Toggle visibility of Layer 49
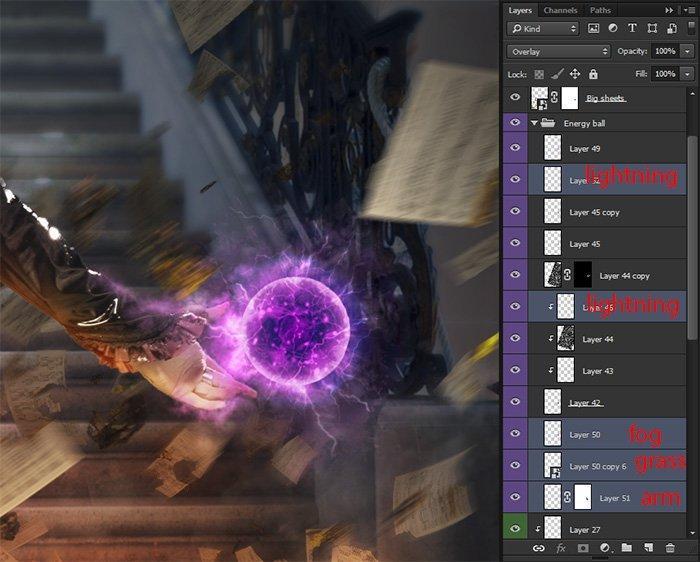Screen dimensions: 700x562 tap(515, 148)
